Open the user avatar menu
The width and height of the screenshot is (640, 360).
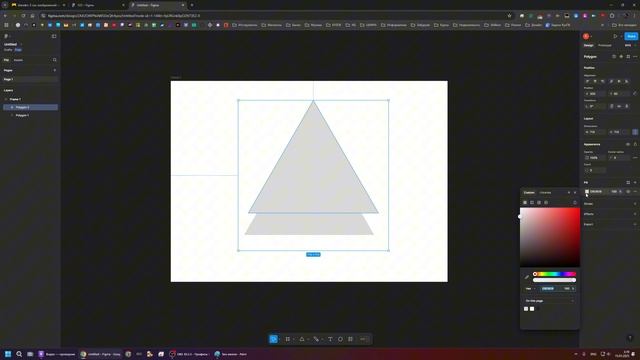(x=586, y=36)
